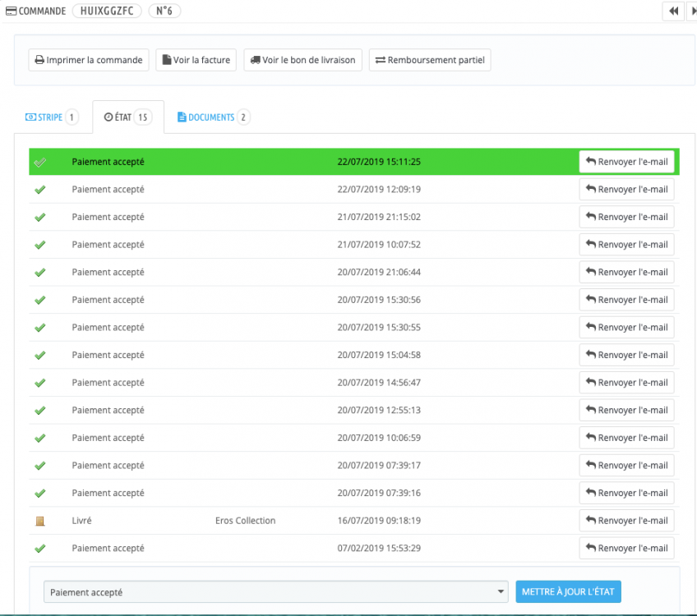Resend e-mail for the Livré status row
This screenshot has width=697, height=616.
(x=627, y=521)
